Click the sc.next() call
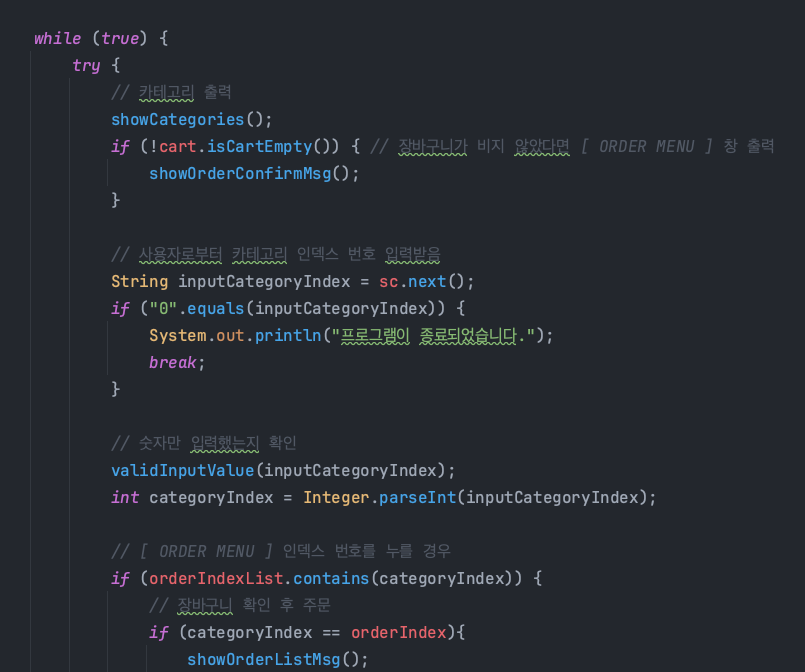Screen dimensions: 805x672 (x=426, y=282)
